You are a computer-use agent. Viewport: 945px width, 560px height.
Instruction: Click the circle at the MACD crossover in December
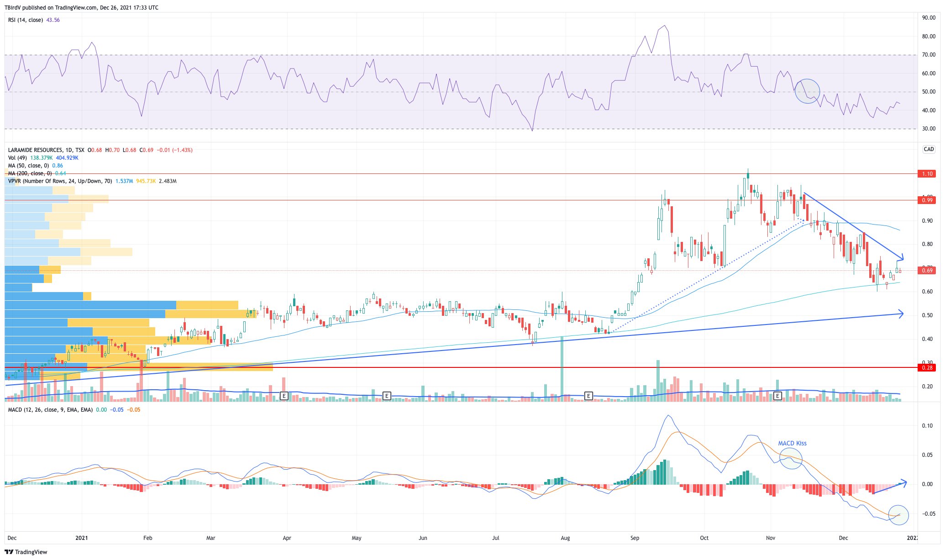[899, 515]
